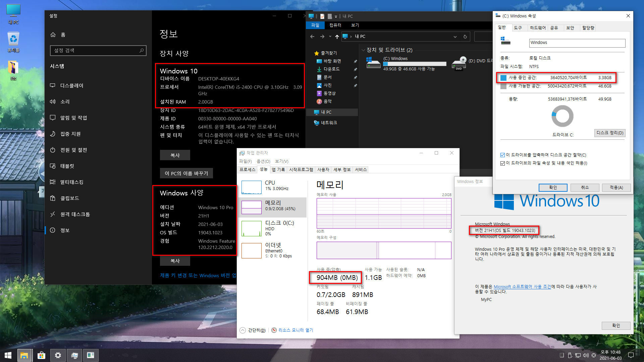This screenshot has height=362, width=644.
Task: Click the drive label Windows text field
Action: (x=577, y=43)
